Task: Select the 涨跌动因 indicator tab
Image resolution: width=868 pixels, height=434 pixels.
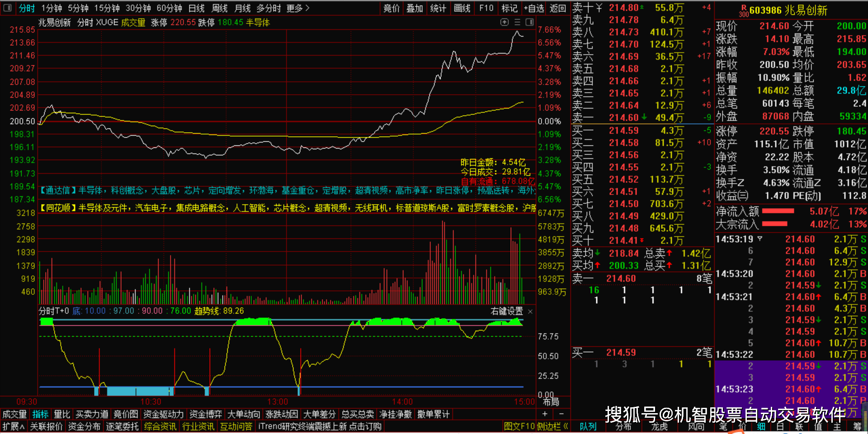Action: tap(282, 414)
